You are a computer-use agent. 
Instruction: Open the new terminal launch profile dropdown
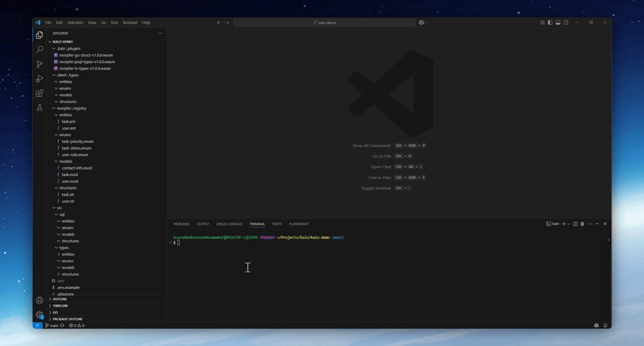tap(569, 224)
